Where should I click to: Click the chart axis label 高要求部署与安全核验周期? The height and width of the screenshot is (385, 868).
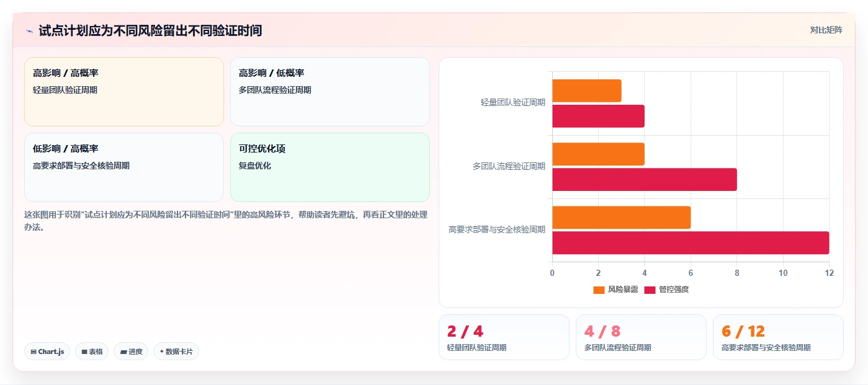[497, 229]
